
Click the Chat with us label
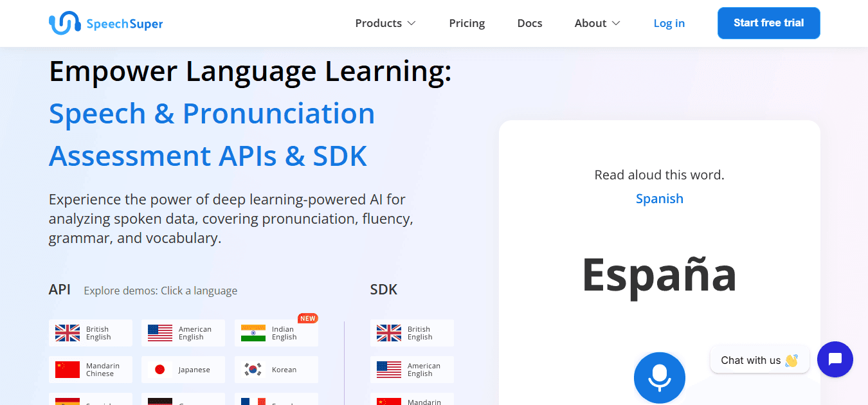tap(759, 360)
